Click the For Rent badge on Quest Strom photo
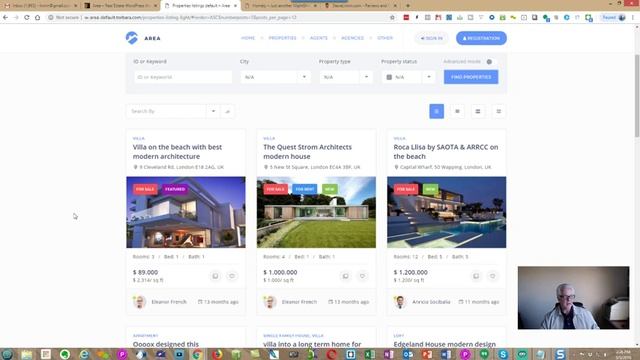This screenshot has width=640, height=360. (x=304, y=189)
